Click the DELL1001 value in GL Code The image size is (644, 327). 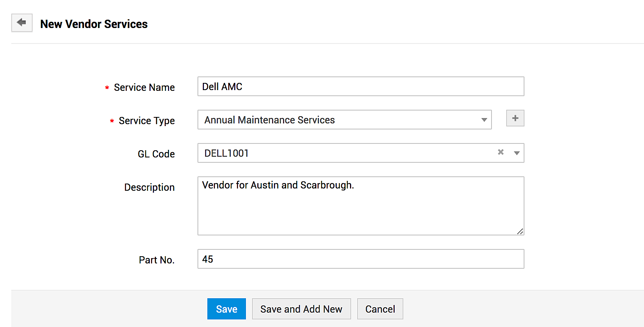coord(226,153)
